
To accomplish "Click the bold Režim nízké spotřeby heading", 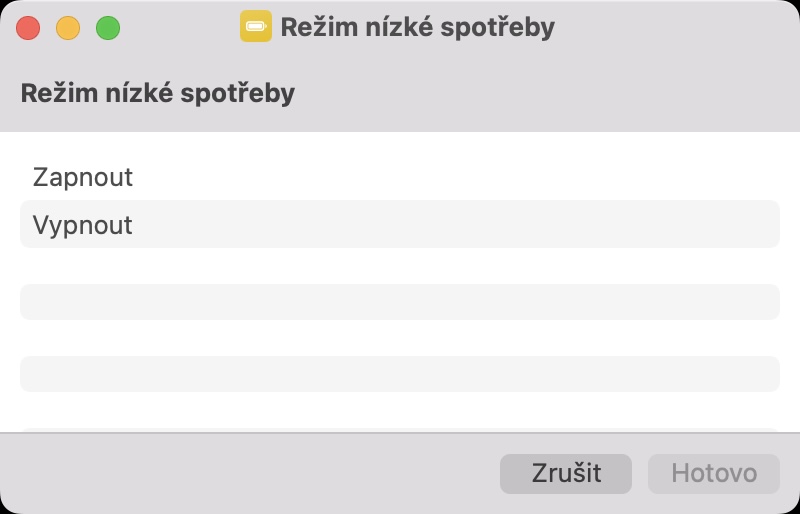I will click(157, 94).
